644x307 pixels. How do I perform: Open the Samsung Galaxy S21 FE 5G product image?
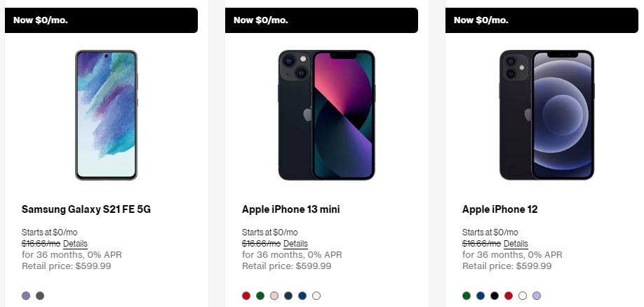point(107,115)
